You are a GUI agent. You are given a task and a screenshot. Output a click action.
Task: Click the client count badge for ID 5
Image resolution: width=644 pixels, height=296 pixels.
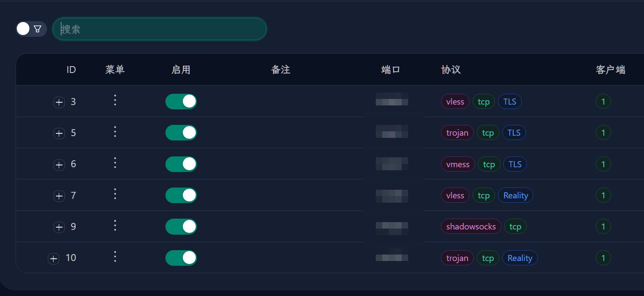click(603, 133)
